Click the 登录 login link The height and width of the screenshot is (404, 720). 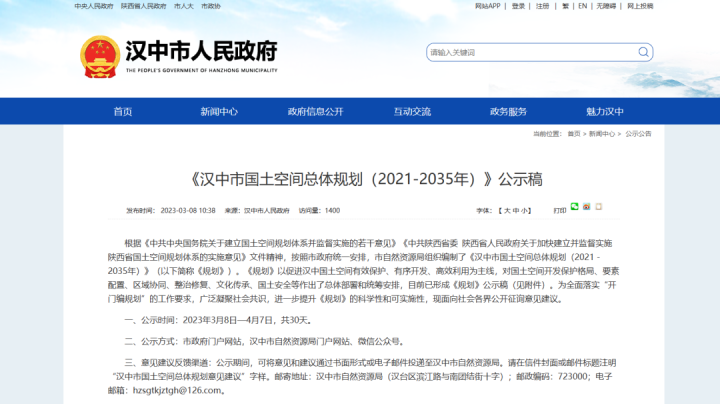[x=518, y=6]
